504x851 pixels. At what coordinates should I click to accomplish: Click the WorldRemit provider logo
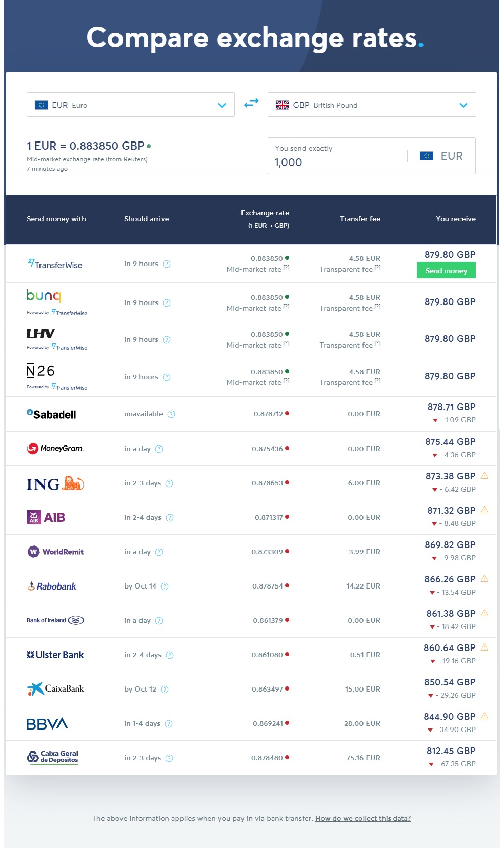pos(55,552)
